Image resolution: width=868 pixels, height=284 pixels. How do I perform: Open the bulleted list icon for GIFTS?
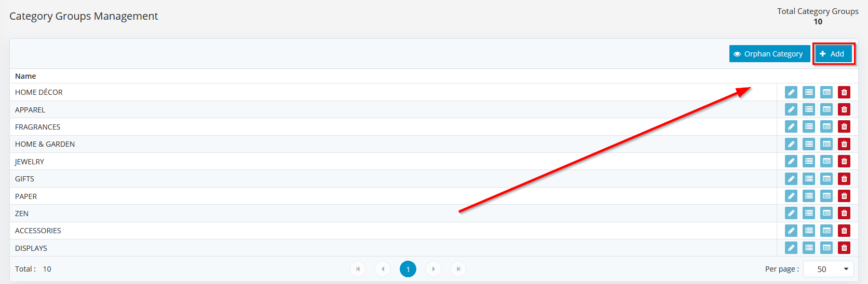coord(809,179)
